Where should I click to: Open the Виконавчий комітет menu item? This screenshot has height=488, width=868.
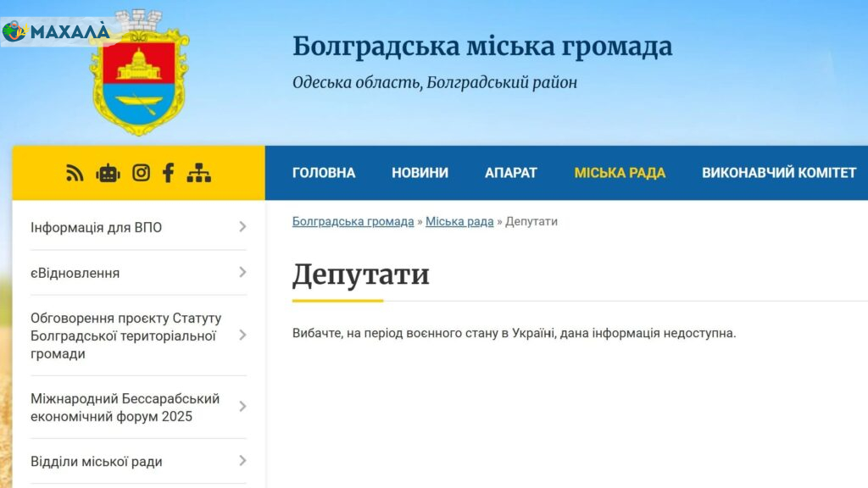point(779,173)
